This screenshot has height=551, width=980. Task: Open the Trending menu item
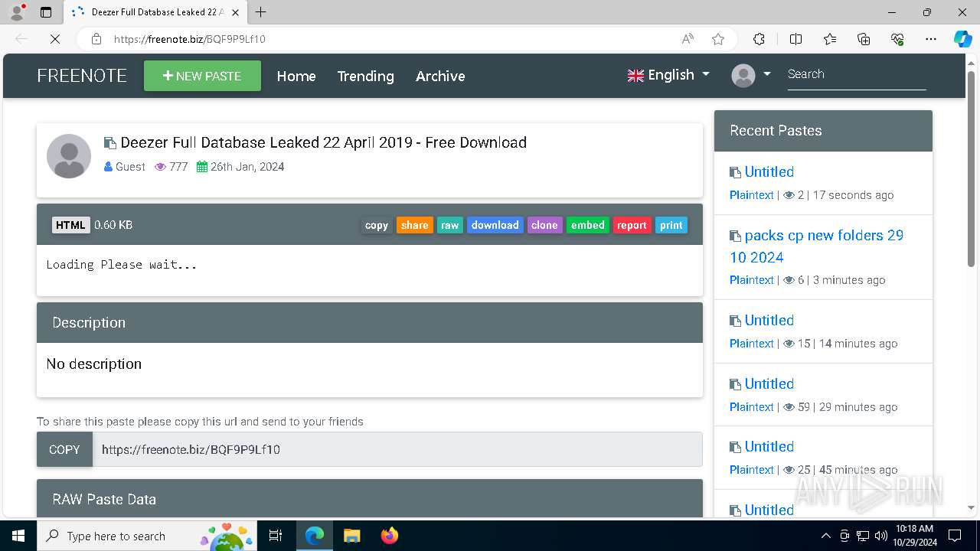click(365, 76)
